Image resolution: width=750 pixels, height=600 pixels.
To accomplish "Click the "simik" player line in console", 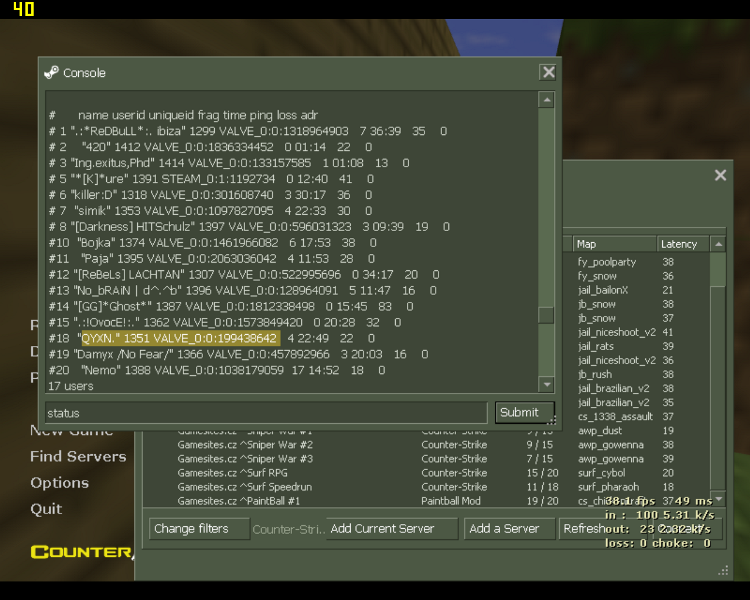I will pyautogui.click(x=210, y=211).
